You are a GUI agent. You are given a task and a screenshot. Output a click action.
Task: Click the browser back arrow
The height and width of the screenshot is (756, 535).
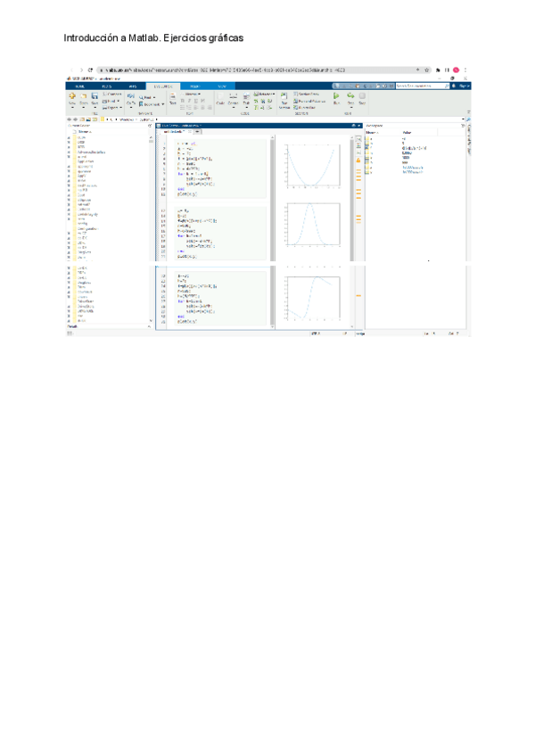[71, 70]
